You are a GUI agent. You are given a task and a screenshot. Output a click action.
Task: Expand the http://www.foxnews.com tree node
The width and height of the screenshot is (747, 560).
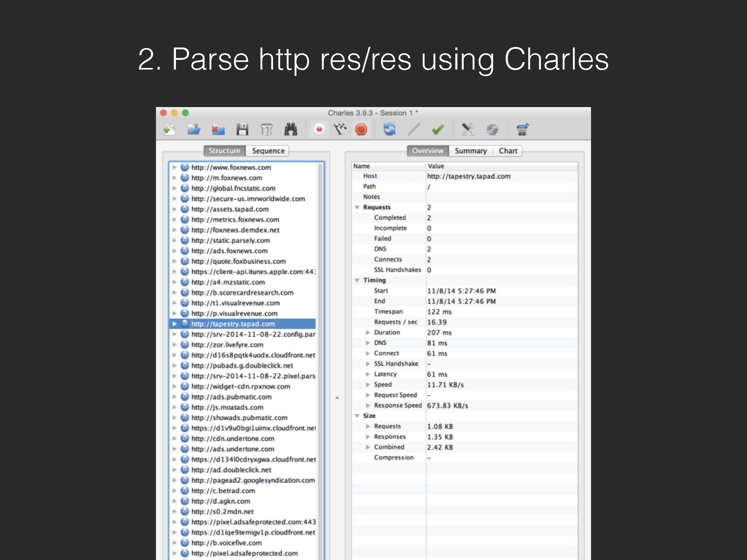(174, 167)
